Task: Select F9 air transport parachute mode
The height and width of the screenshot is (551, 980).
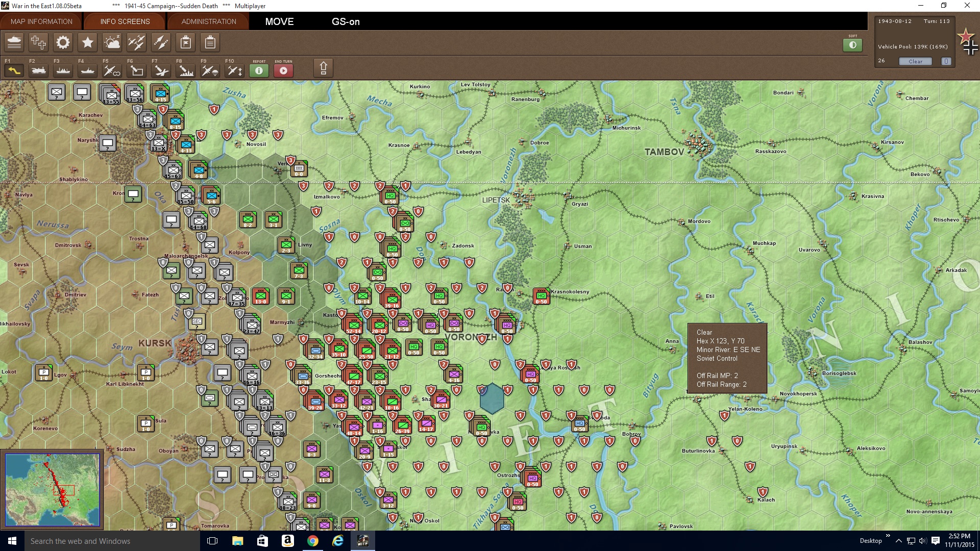Action: click(210, 70)
